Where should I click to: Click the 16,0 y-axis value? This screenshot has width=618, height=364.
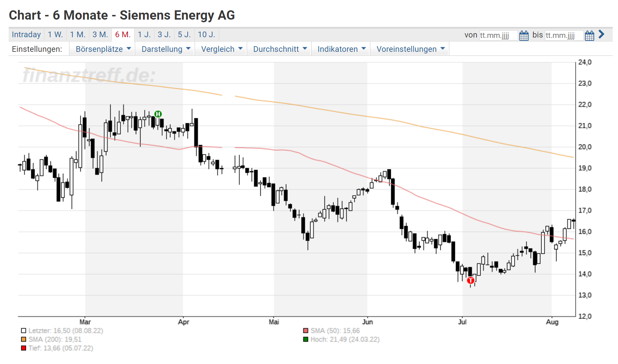pos(585,231)
